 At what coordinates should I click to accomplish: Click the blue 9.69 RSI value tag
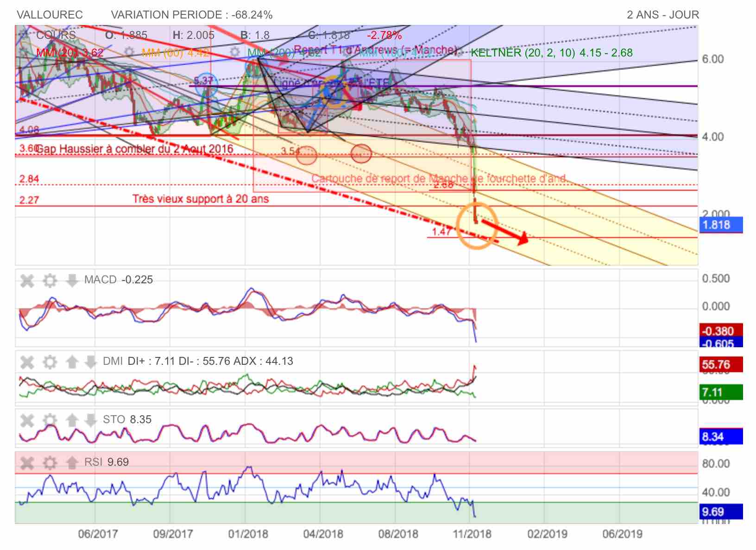pyautogui.click(x=721, y=512)
